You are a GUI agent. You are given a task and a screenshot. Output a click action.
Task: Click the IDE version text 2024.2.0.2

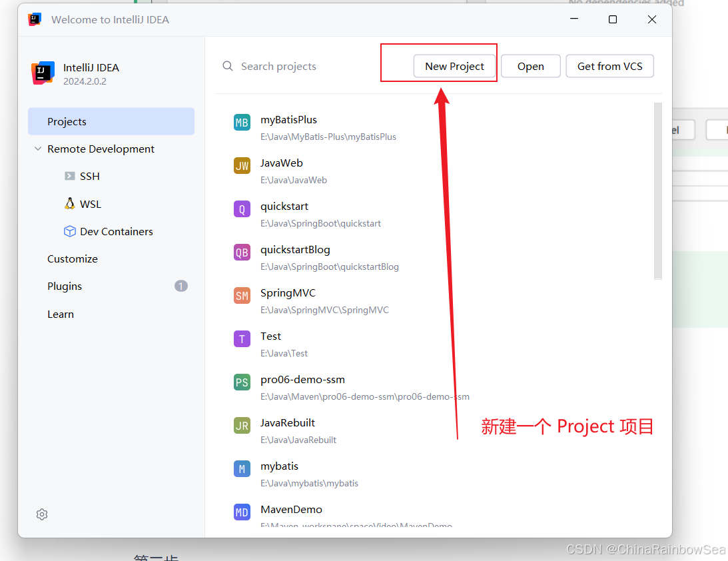(85, 81)
